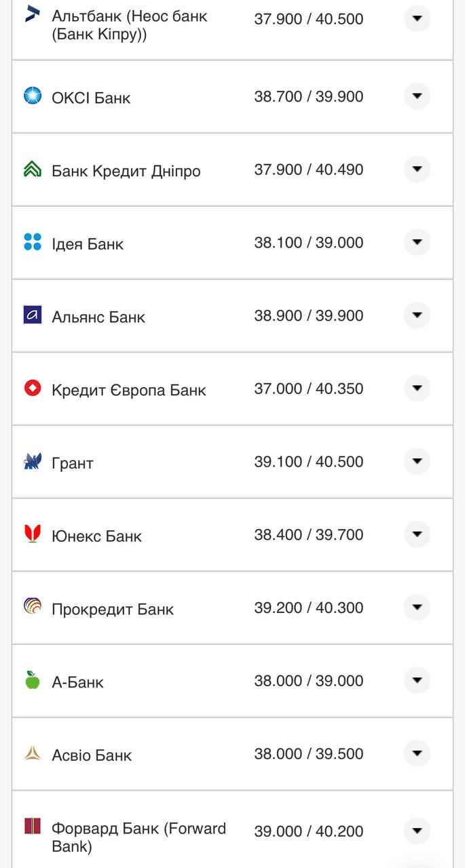The height and width of the screenshot is (868, 465).
Task: Expand the Форвард Банк row arrow
Action: click(417, 831)
